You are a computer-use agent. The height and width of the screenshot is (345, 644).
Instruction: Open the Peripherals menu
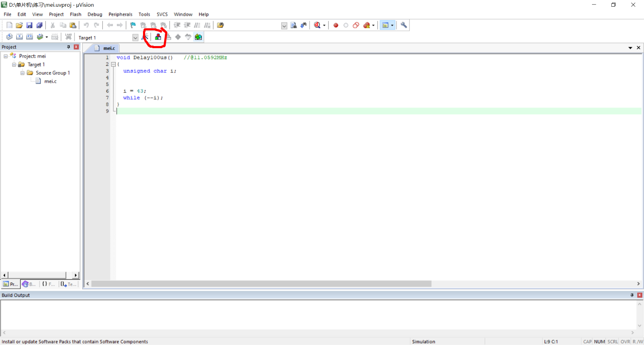click(x=120, y=14)
